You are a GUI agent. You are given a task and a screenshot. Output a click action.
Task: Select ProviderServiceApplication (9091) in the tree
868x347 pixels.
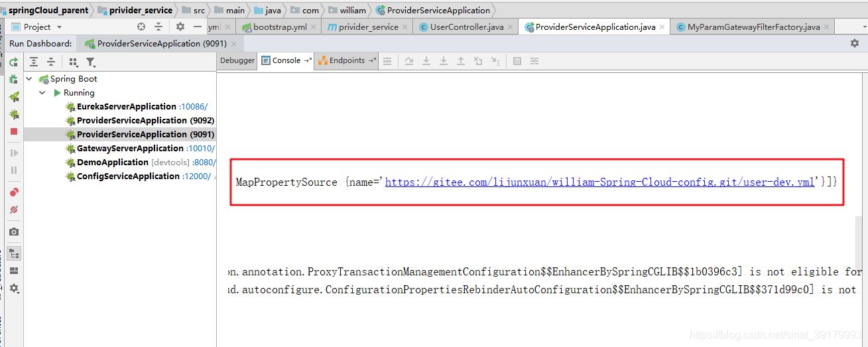[x=145, y=134]
